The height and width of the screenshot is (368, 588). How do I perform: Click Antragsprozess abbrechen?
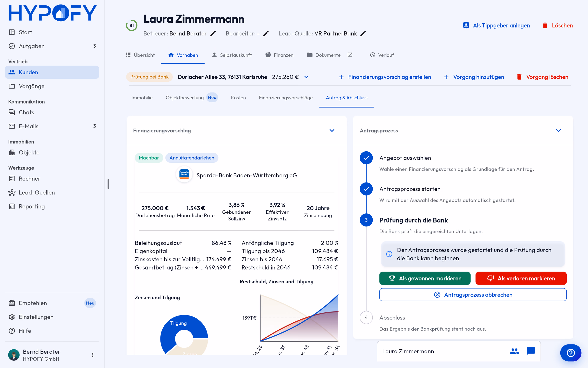click(x=473, y=295)
